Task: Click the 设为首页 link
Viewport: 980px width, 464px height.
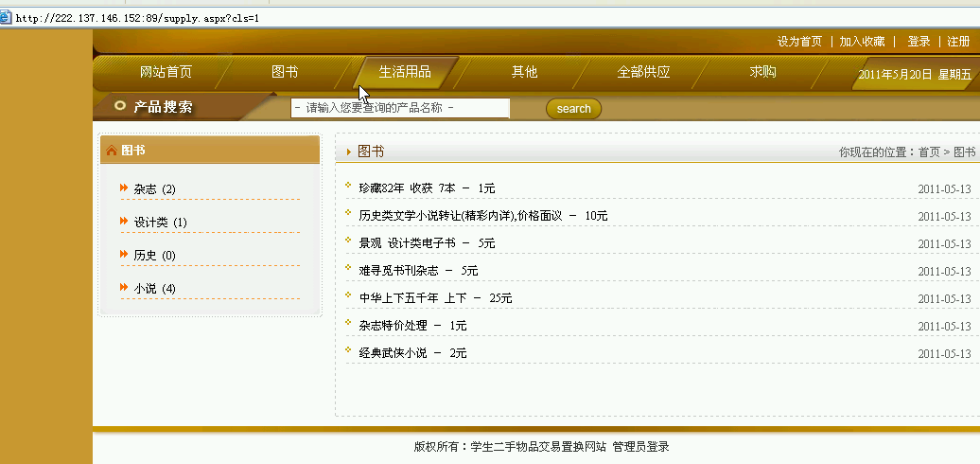Action: 799,42
